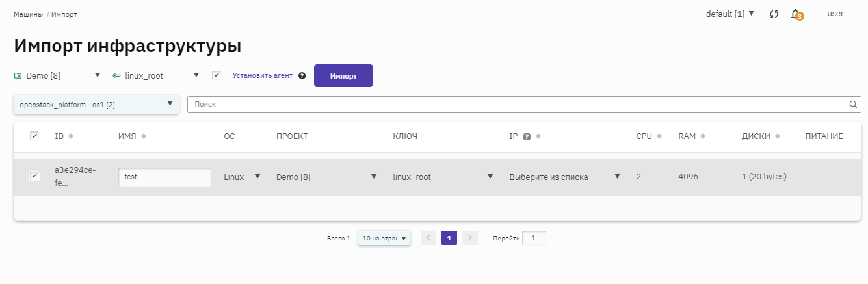Expand the openstack_platform - os1 [2] dropdown
Screen dimensions: 868x284
tap(96, 104)
